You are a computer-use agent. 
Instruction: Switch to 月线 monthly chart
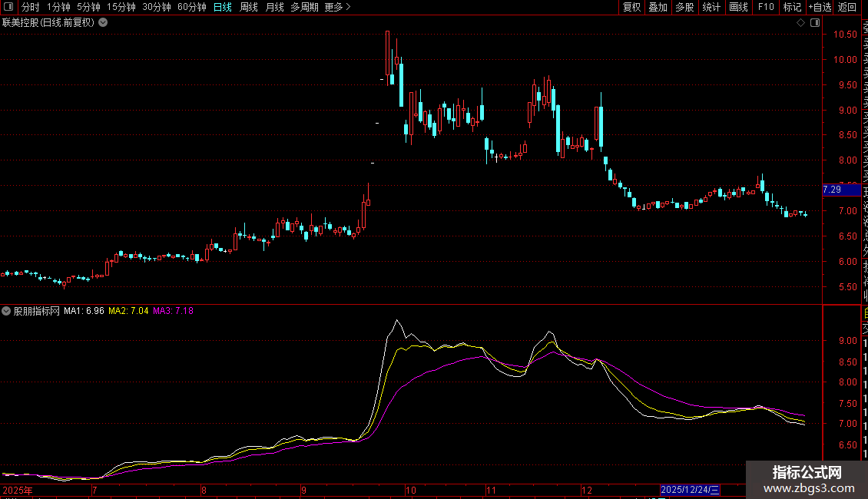[x=274, y=8]
